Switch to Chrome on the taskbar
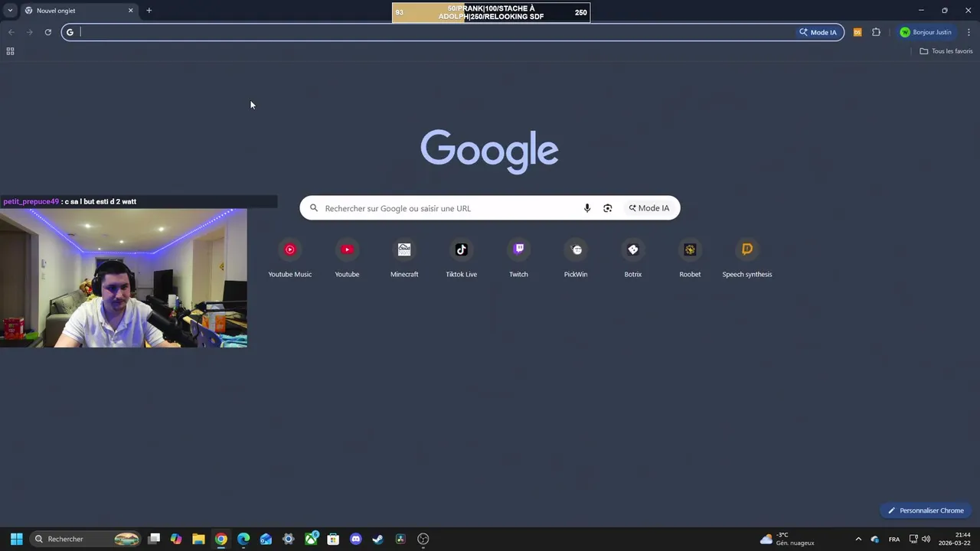The image size is (980, 551). (220, 539)
